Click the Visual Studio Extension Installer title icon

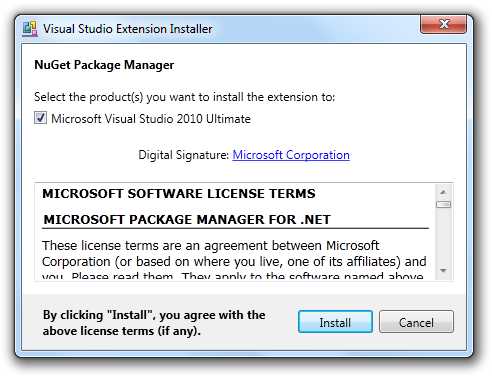coord(30,29)
